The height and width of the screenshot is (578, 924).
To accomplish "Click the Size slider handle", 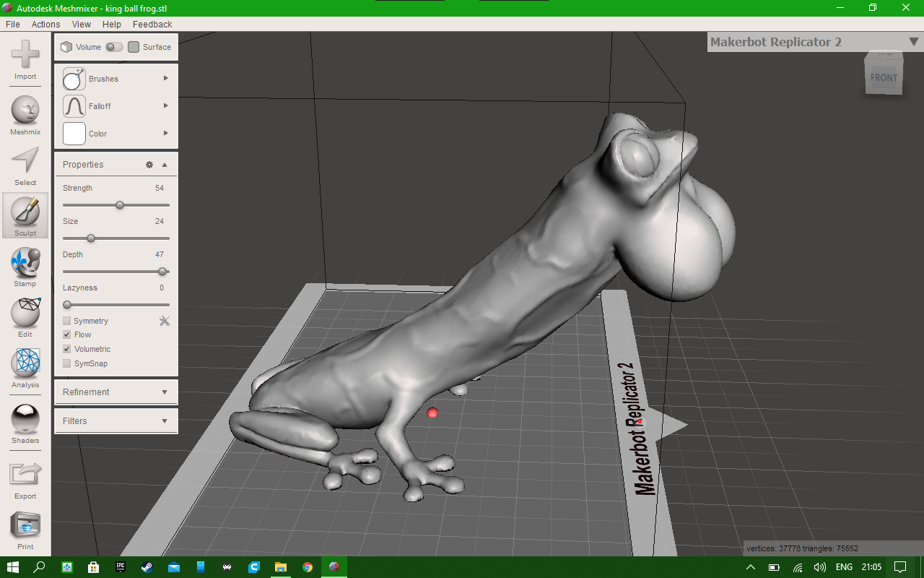I will [91, 238].
